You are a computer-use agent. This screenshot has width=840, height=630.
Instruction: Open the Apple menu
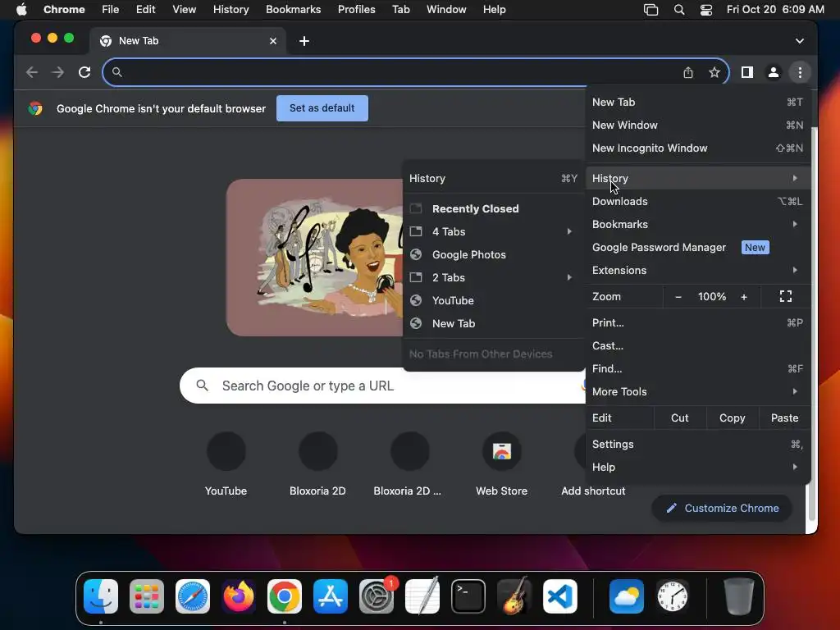click(x=21, y=10)
